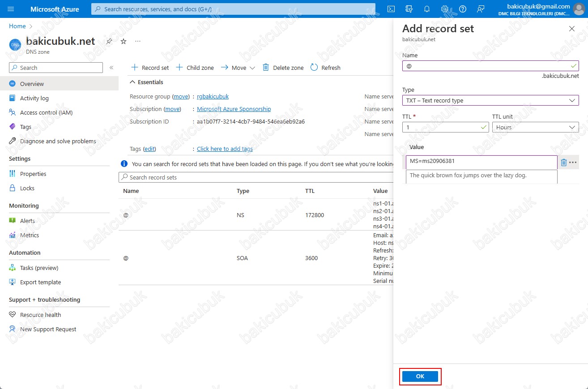This screenshot has height=389, width=588.
Task: Click move link beside Resource group
Action: click(181, 96)
